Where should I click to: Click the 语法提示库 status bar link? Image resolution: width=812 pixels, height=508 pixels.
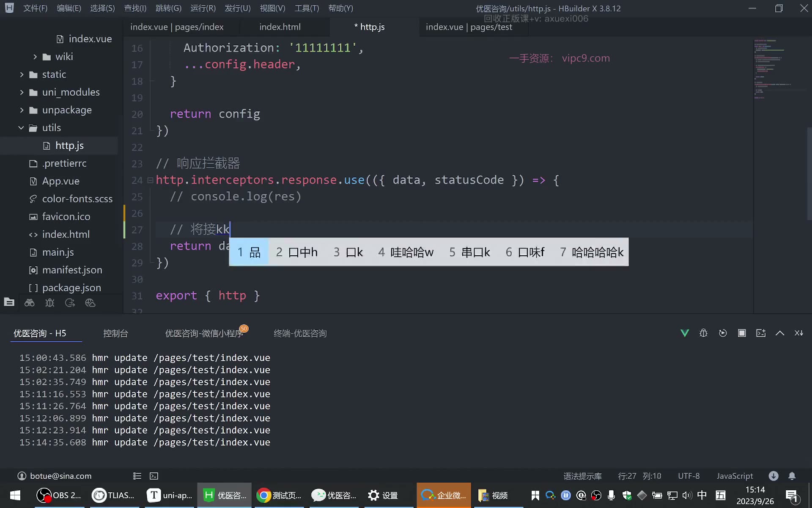point(582,476)
